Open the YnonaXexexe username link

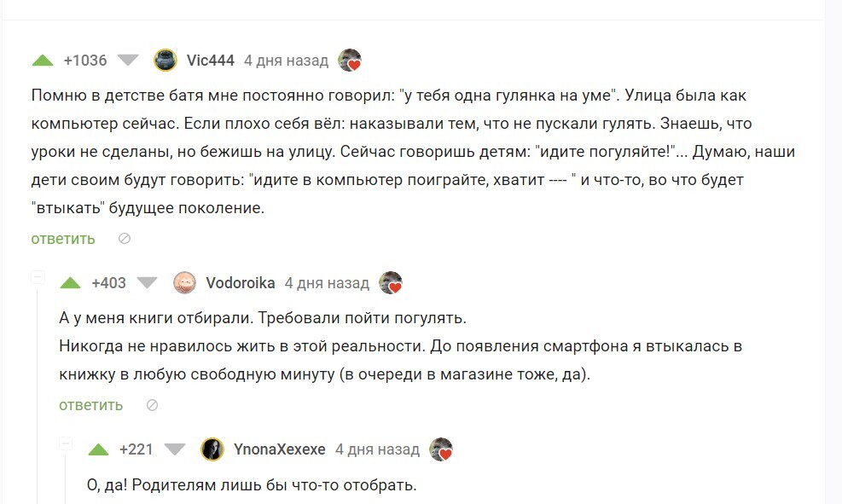click(279, 449)
